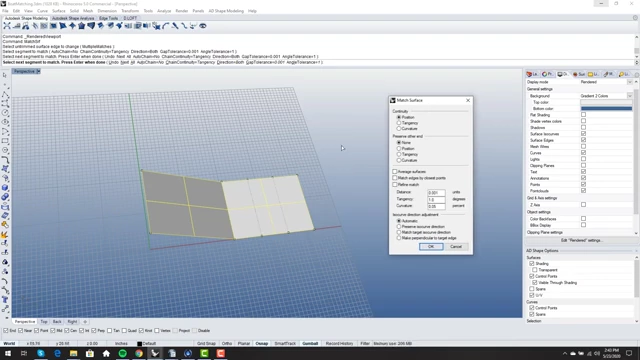
Task: Click the Bottom color blue swatch
Action: pyautogui.click(x=606, y=109)
